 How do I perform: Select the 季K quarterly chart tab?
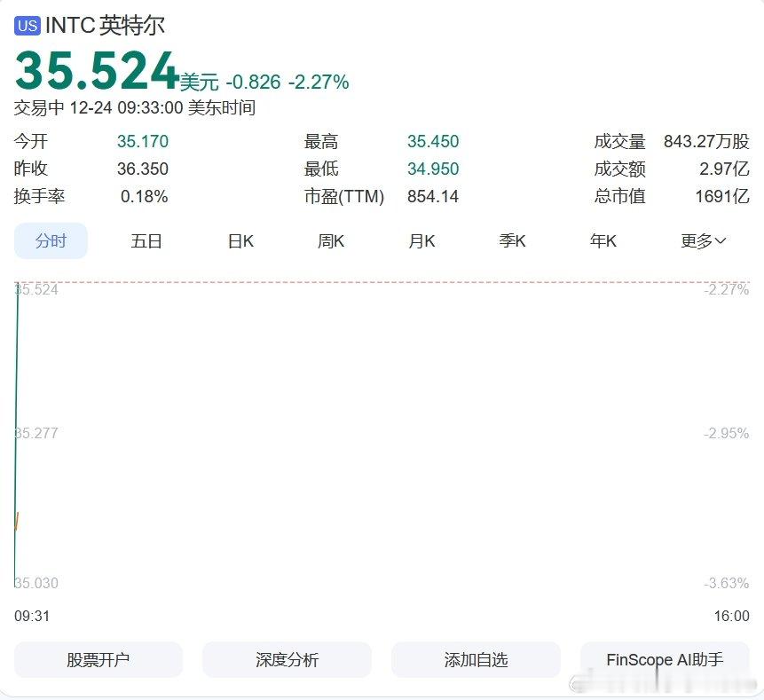[512, 241]
